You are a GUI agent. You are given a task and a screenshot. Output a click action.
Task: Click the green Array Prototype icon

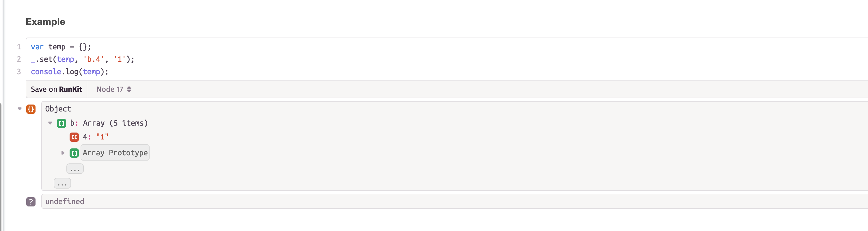pos(74,152)
